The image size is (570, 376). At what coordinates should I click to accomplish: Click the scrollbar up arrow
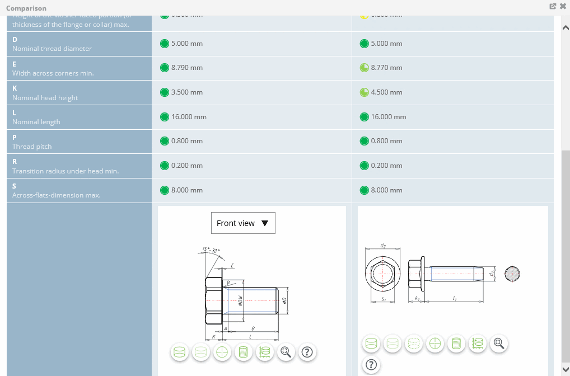coord(566,28)
